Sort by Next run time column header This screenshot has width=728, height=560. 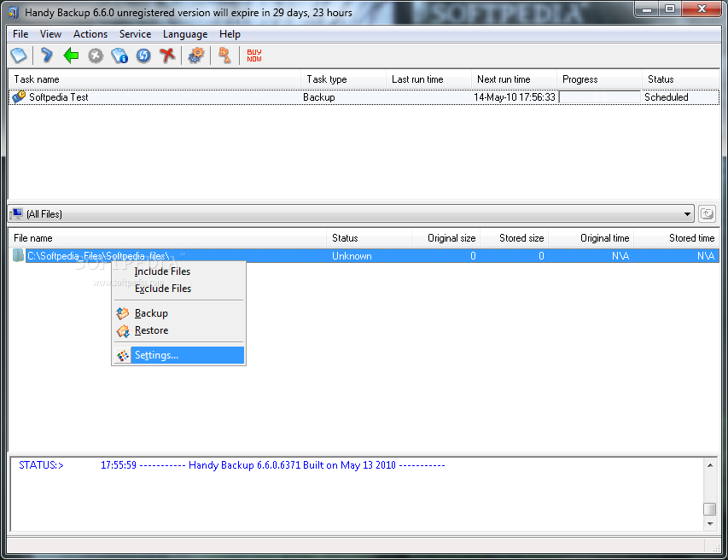click(x=515, y=79)
